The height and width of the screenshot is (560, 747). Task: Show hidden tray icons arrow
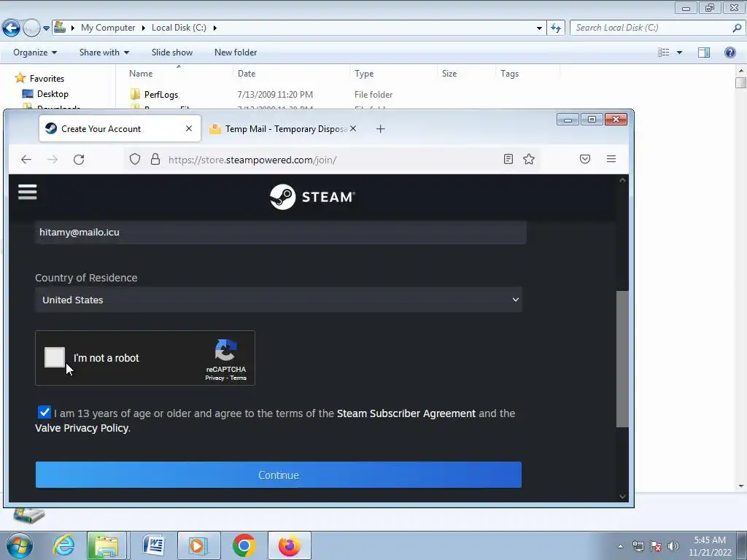click(620, 546)
